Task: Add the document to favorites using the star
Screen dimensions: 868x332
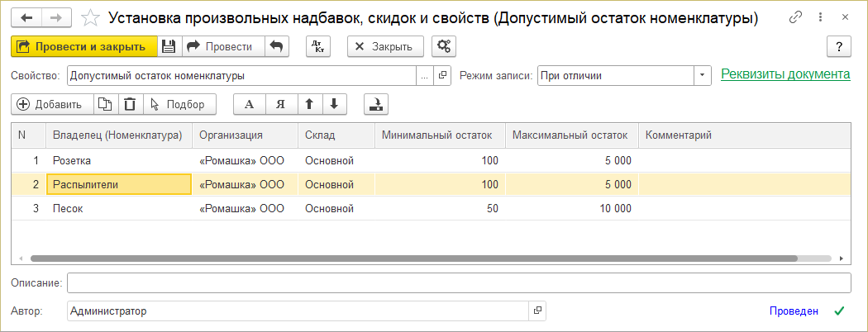Action: pyautogui.click(x=89, y=17)
